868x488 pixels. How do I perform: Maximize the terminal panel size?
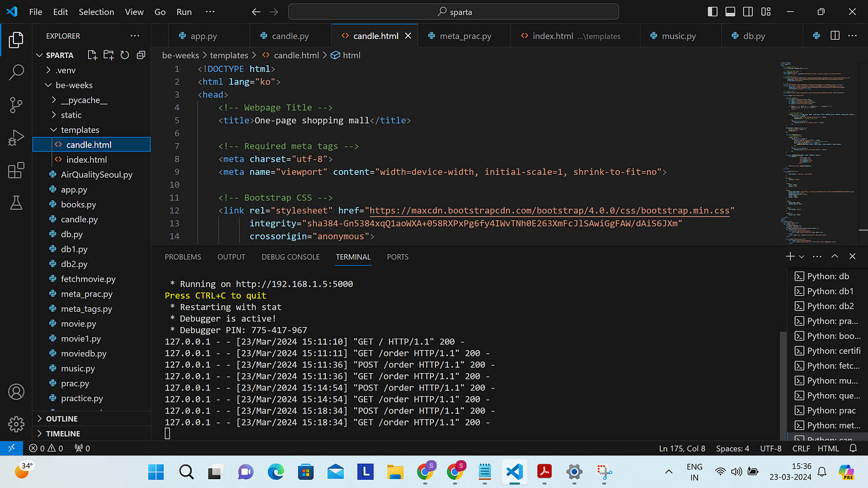coord(835,256)
